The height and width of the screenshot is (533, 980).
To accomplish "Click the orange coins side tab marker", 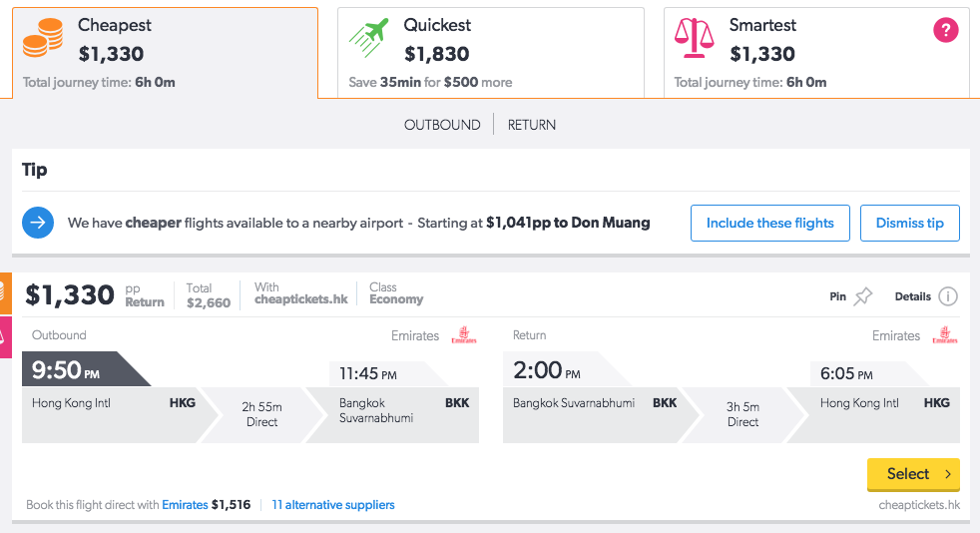I will (6, 293).
